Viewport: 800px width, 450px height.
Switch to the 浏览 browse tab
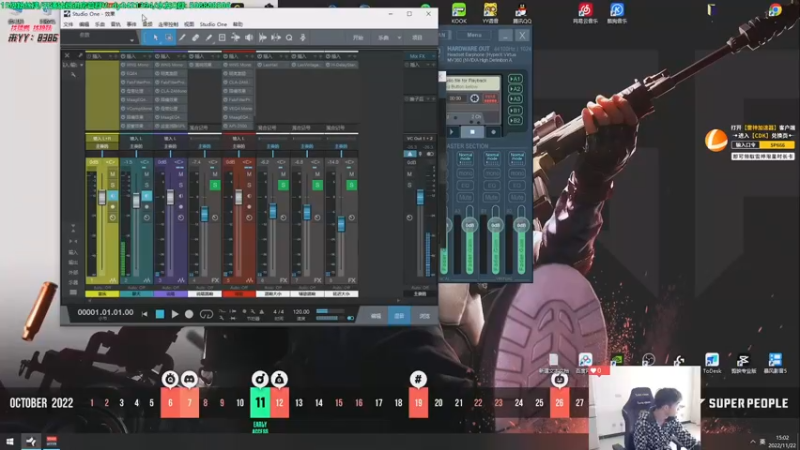coord(424,316)
